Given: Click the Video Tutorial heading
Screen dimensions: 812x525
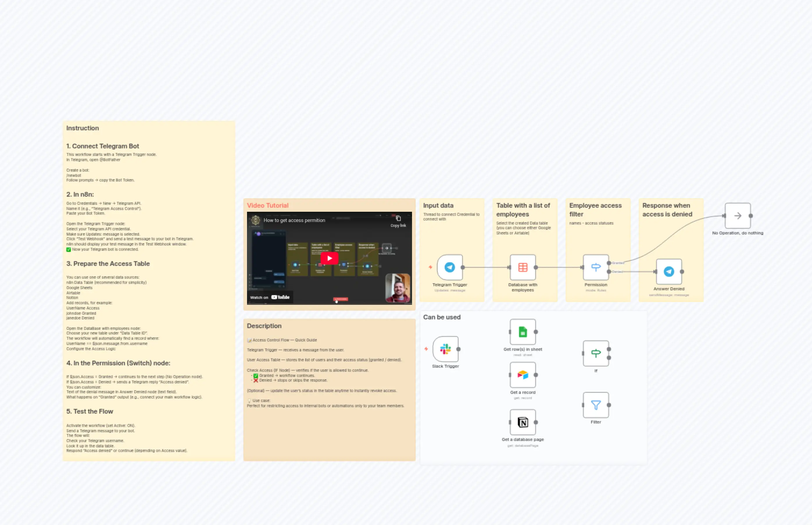Looking at the screenshot, I should 268,205.
